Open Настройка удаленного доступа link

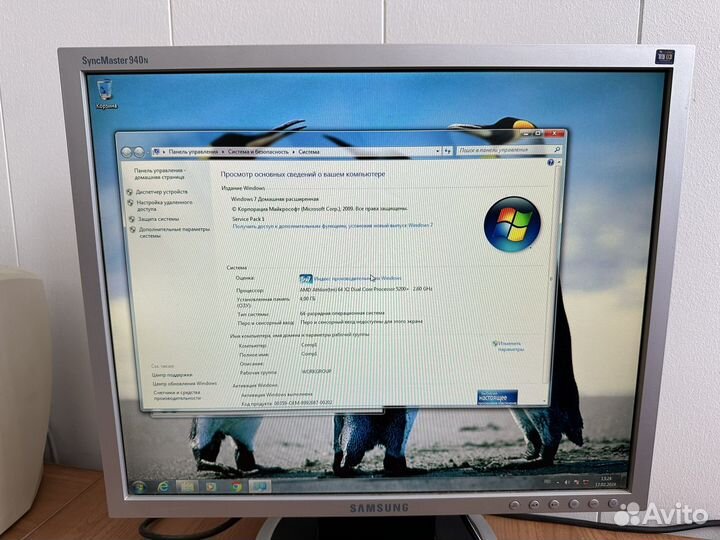[164, 205]
